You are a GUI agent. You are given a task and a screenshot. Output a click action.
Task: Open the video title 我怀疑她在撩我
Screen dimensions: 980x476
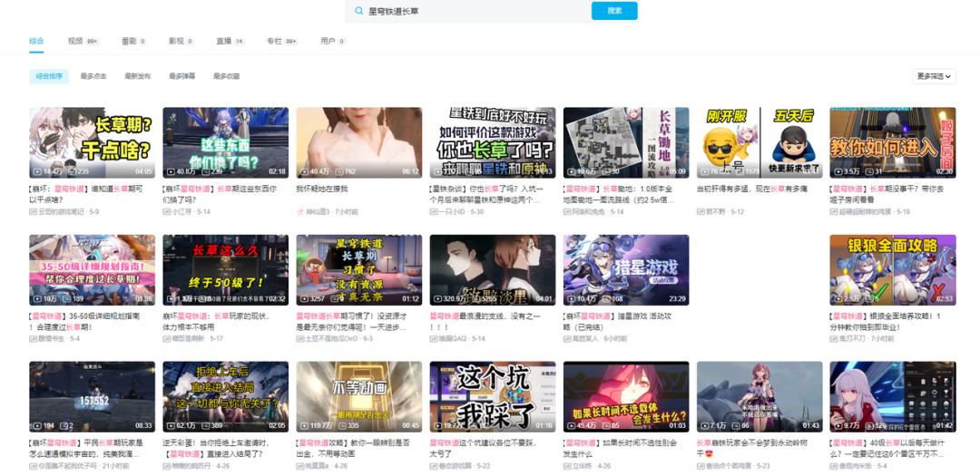point(322,189)
